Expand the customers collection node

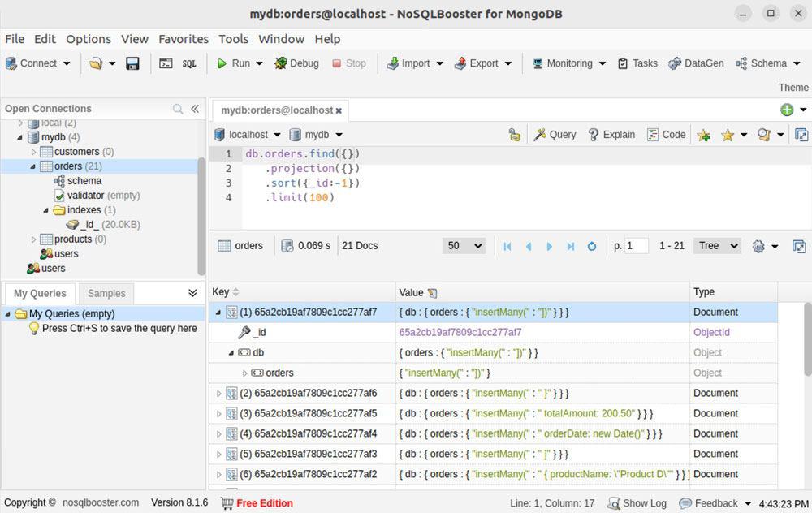tap(33, 152)
